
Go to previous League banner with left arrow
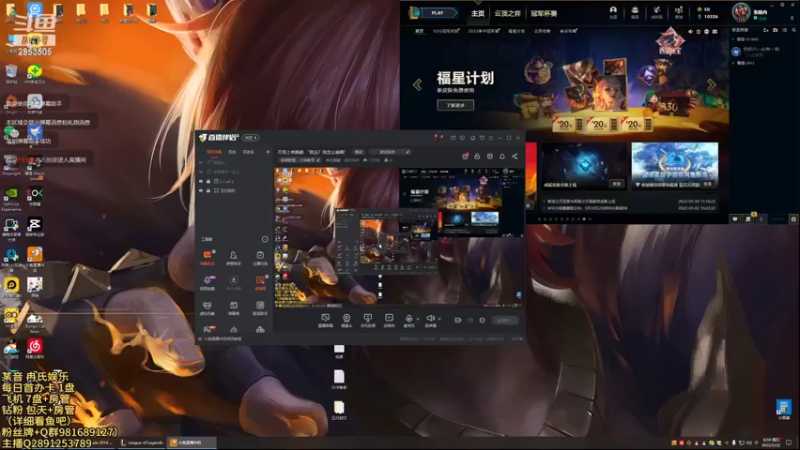(417, 85)
